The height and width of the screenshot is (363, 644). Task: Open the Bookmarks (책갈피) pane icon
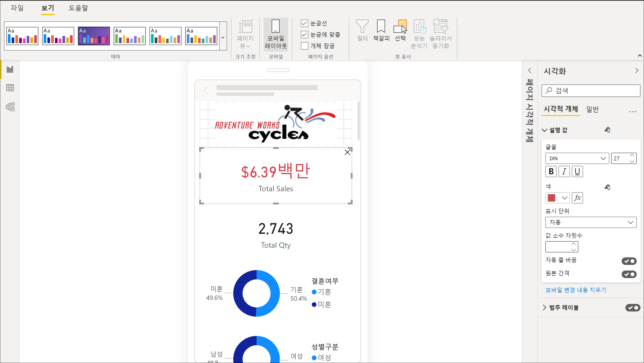(x=381, y=30)
